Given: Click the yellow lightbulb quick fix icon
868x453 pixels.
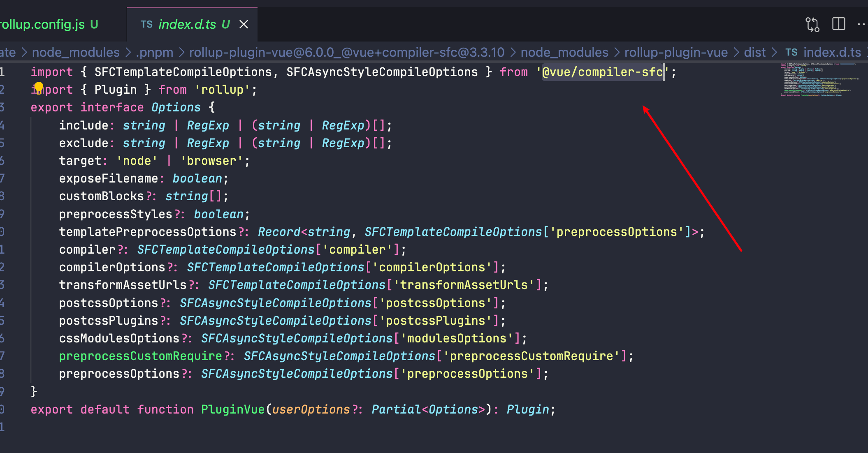Looking at the screenshot, I should click(x=39, y=87).
